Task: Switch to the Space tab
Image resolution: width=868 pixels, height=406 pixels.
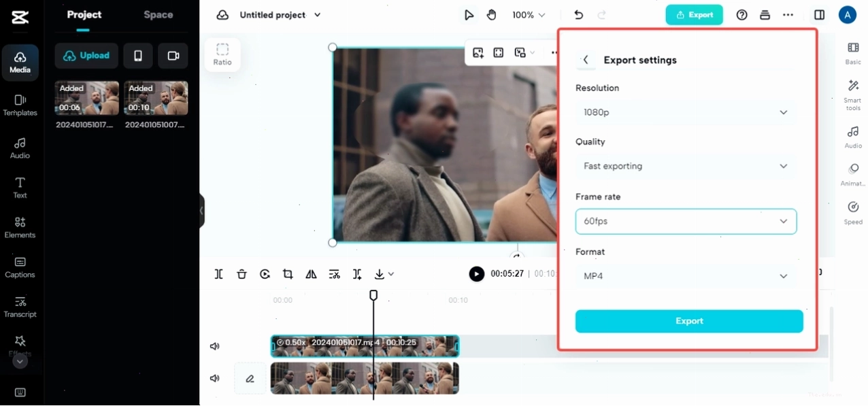Action: (158, 15)
